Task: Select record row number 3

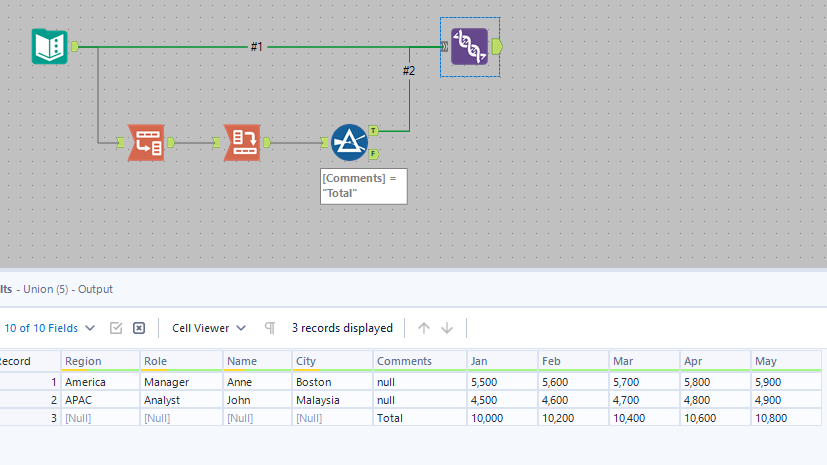Action: click(30, 418)
